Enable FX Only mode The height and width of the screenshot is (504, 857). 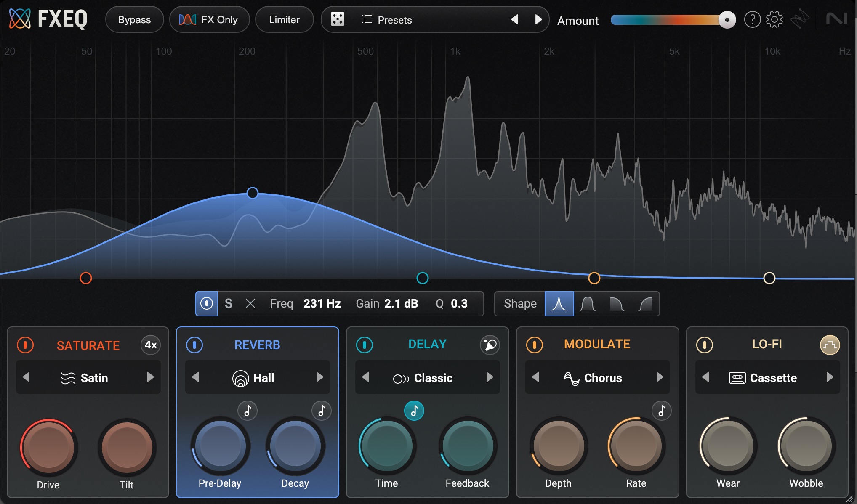pos(209,19)
